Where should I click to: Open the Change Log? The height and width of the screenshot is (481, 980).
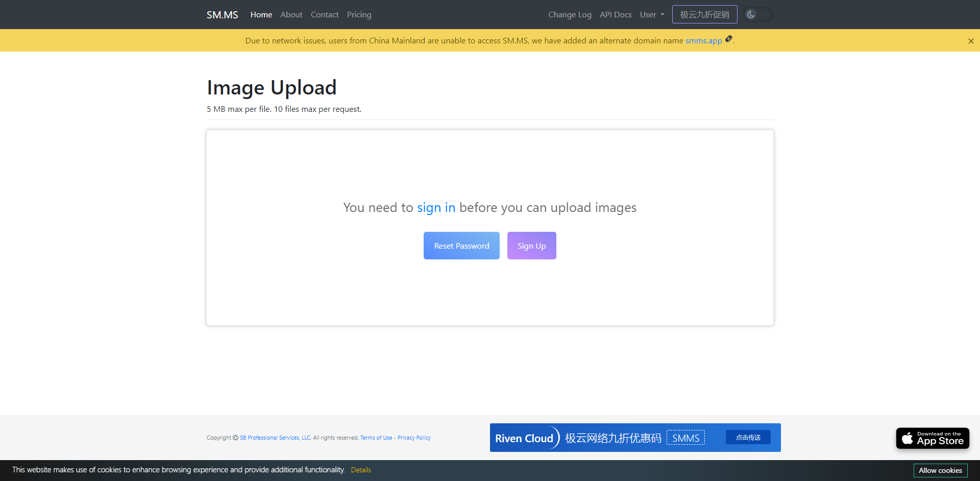570,15
